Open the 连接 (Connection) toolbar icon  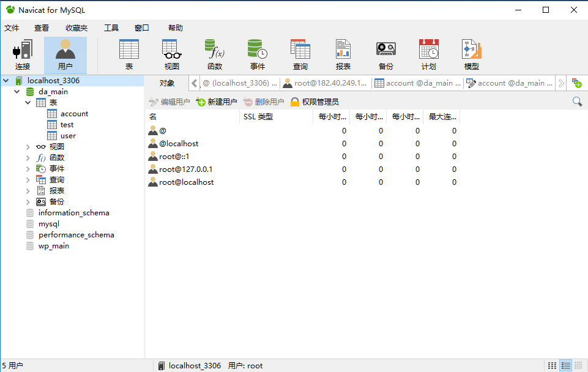(x=23, y=55)
